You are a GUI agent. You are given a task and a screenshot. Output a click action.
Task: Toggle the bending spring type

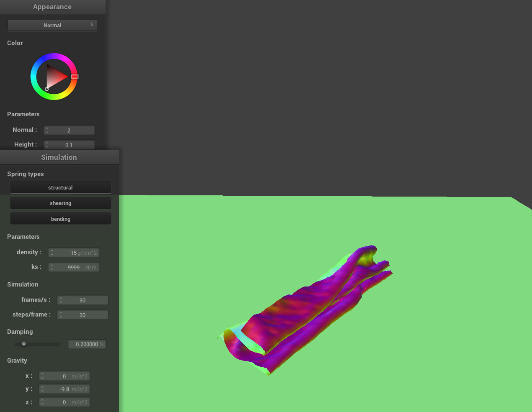(61, 219)
